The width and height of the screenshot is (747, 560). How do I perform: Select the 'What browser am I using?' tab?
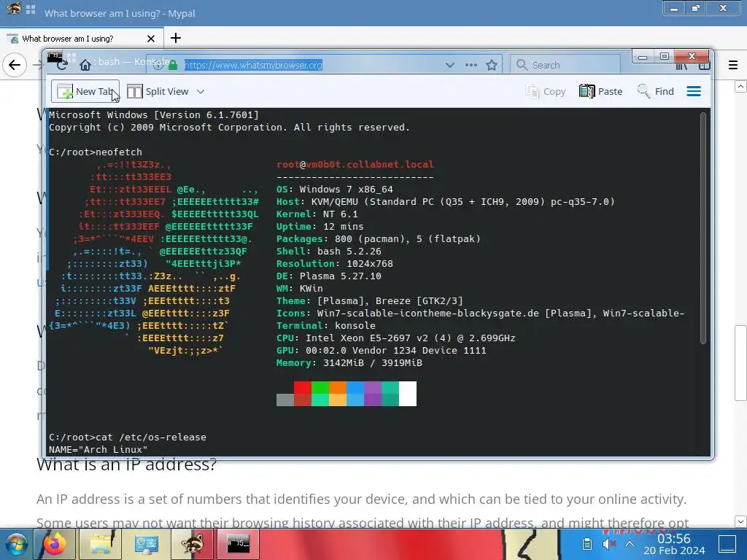82,39
